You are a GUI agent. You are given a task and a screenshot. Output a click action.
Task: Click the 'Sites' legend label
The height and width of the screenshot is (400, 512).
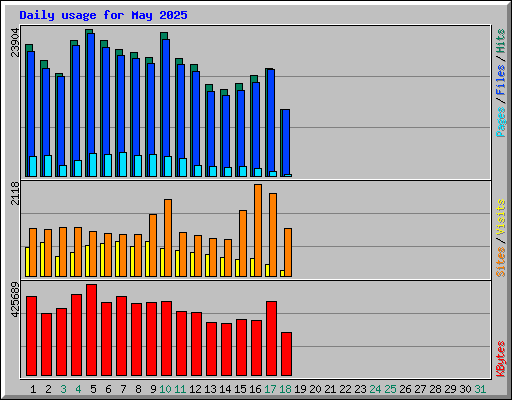(500, 262)
